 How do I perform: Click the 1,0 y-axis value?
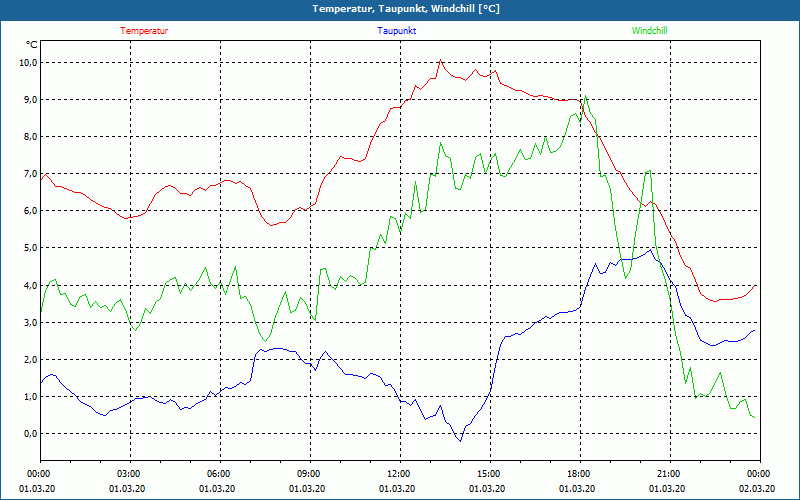(x=31, y=396)
